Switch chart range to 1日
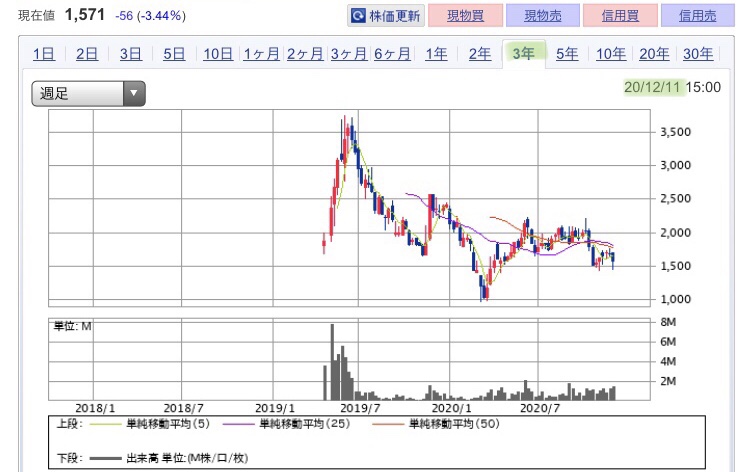Image resolution: width=749 pixels, height=472 pixels. (43, 54)
